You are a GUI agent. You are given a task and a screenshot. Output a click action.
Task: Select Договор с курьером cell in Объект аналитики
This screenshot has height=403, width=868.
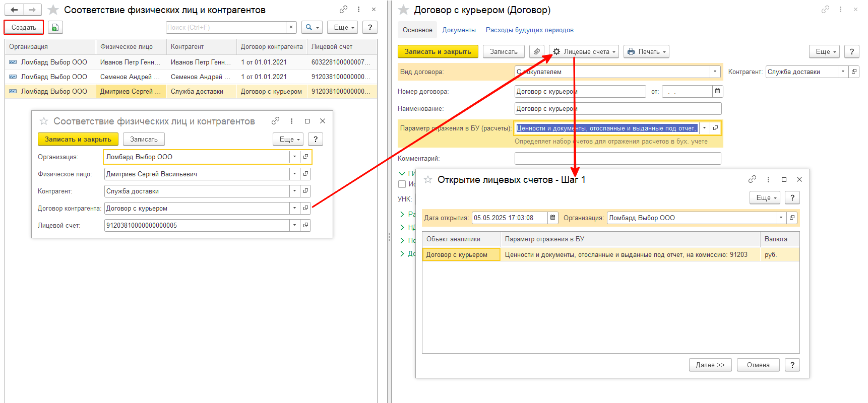461,254
